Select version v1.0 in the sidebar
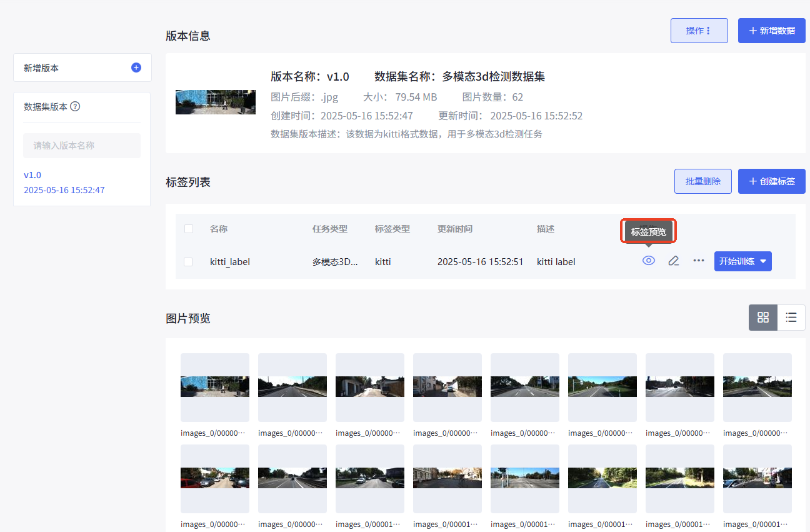 (32, 175)
